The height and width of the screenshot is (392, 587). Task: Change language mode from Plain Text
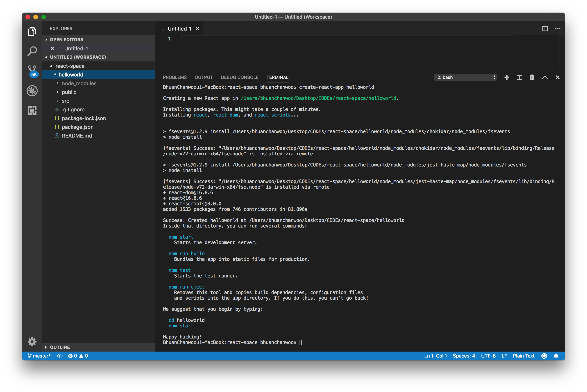point(524,356)
